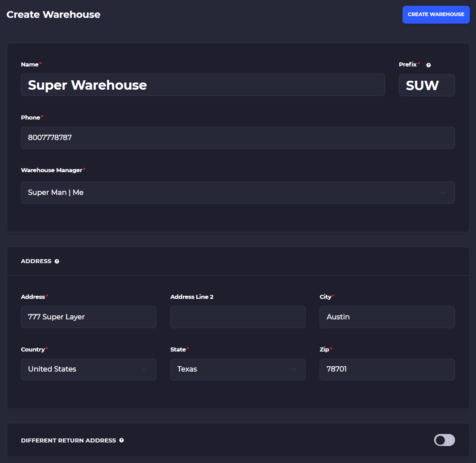Click the State field label
This screenshot has height=463, width=476.
click(178, 349)
